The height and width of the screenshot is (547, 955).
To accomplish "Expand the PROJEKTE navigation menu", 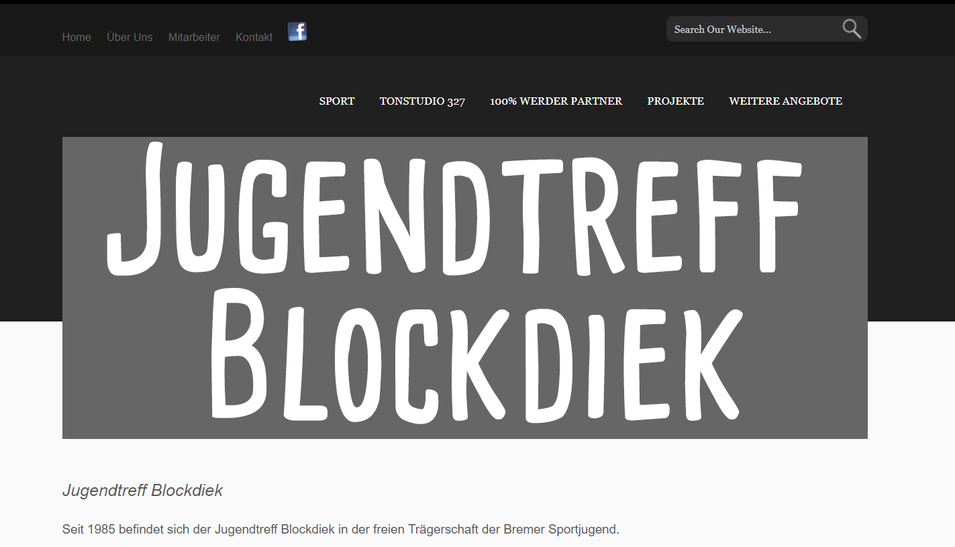I will tap(675, 101).
